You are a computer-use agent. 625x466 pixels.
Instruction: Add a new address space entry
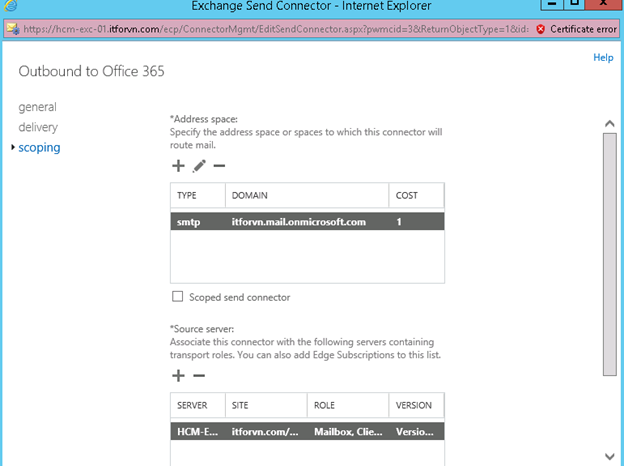click(179, 166)
